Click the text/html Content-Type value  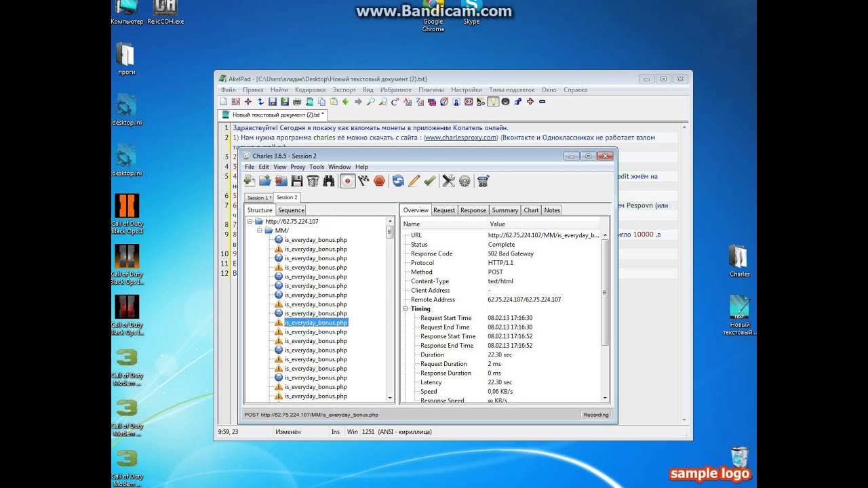[500, 281]
